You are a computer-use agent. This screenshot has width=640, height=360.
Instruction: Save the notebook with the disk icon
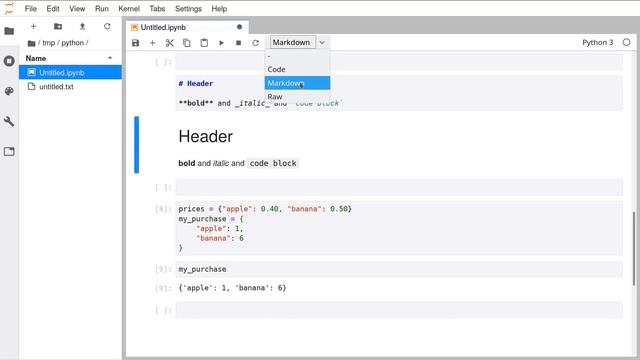136,42
